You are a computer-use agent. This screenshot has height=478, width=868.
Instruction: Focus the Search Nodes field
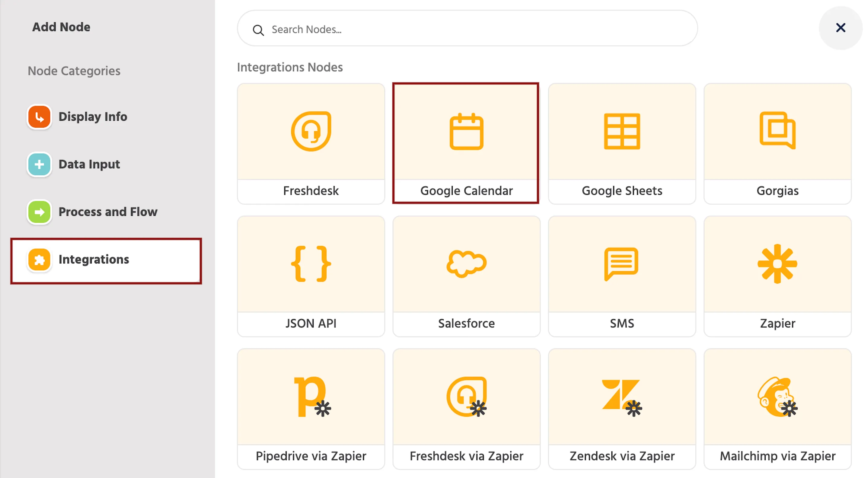[467, 28]
